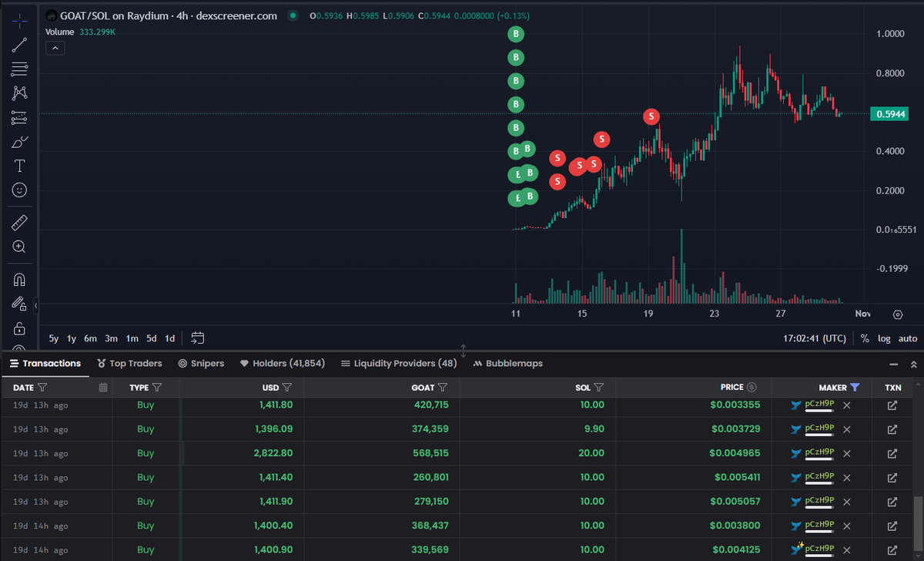The width and height of the screenshot is (924, 561).
Task: Open the active MAKER column filter
Action: [855, 388]
